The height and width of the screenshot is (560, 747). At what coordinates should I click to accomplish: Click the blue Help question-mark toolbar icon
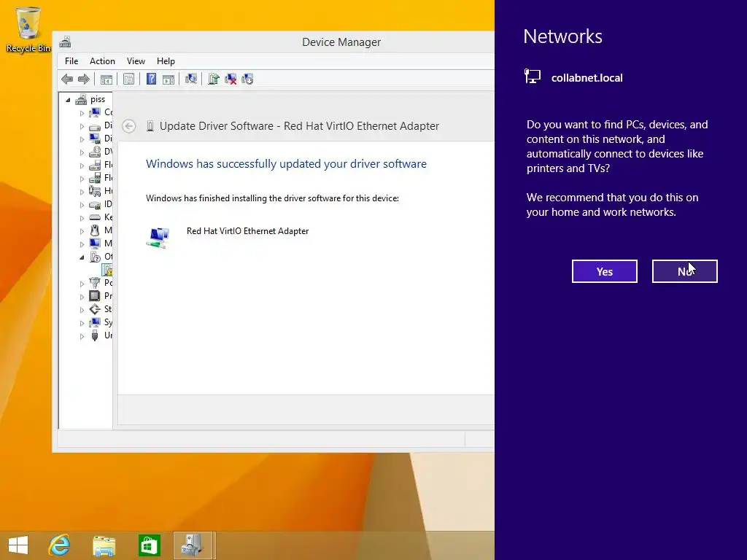point(151,79)
